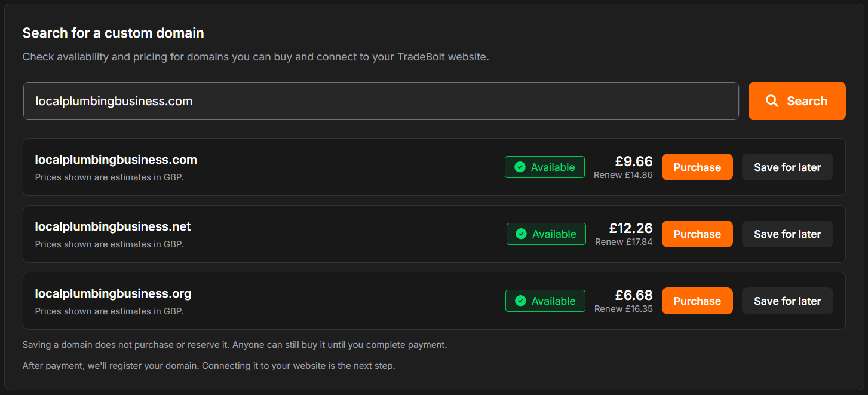Screen dimensions: 868x395
Task: Select the localplumbingbusiness.org domain name
Action: [112, 293]
